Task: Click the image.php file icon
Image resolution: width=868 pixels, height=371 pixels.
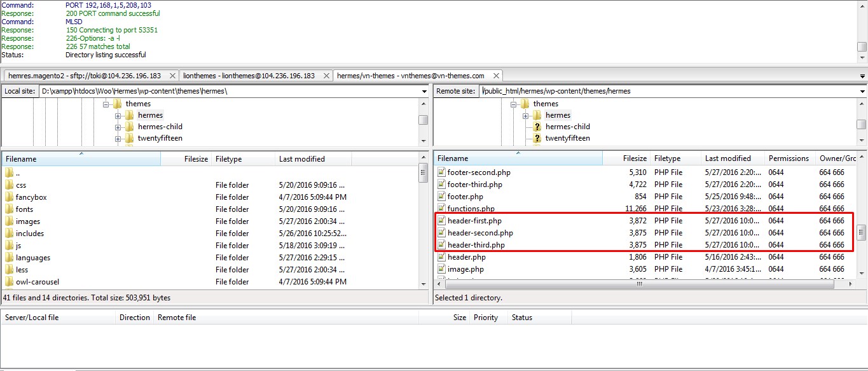Action: [x=441, y=269]
